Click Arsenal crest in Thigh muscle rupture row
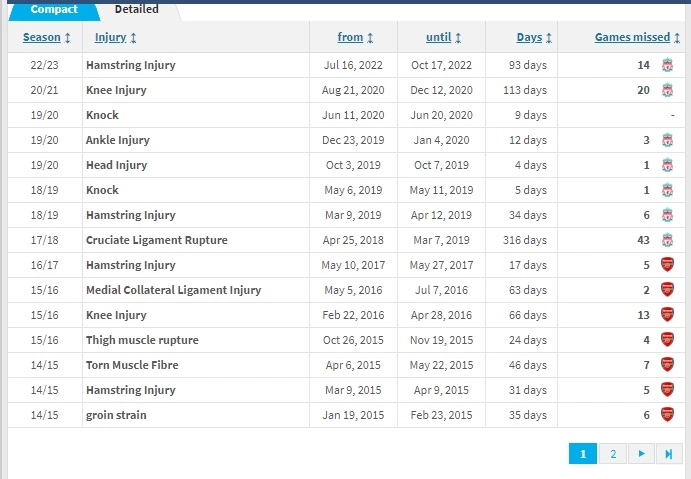691x479 pixels. [667, 340]
